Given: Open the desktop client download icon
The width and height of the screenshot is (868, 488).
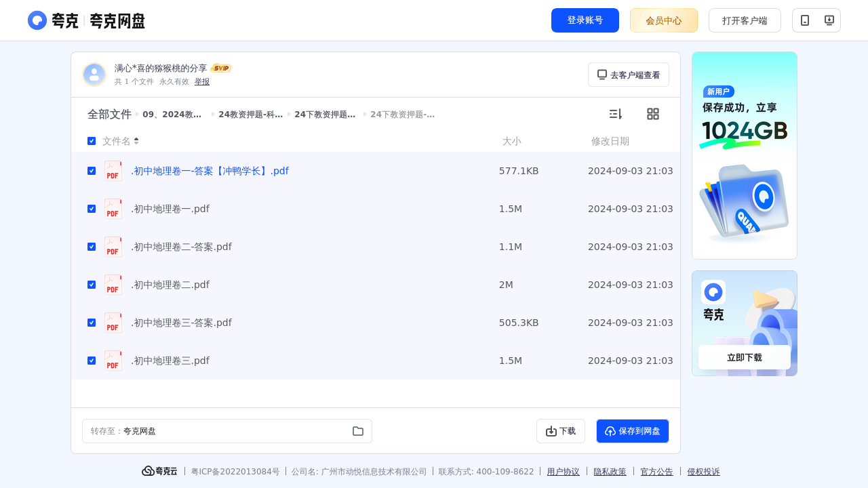Looking at the screenshot, I should click(x=829, y=20).
